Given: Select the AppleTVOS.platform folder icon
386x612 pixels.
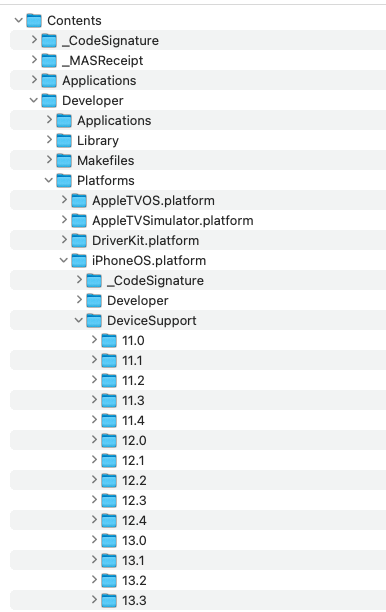Looking at the screenshot, I should pos(79,201).
